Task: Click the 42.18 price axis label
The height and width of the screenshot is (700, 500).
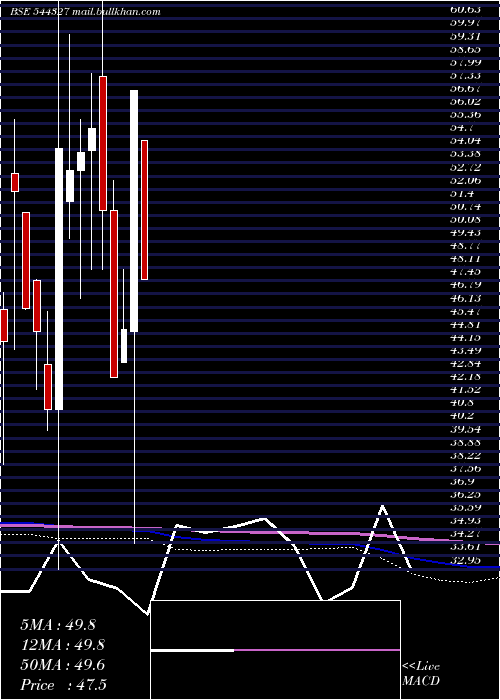Action: point(466,376)
